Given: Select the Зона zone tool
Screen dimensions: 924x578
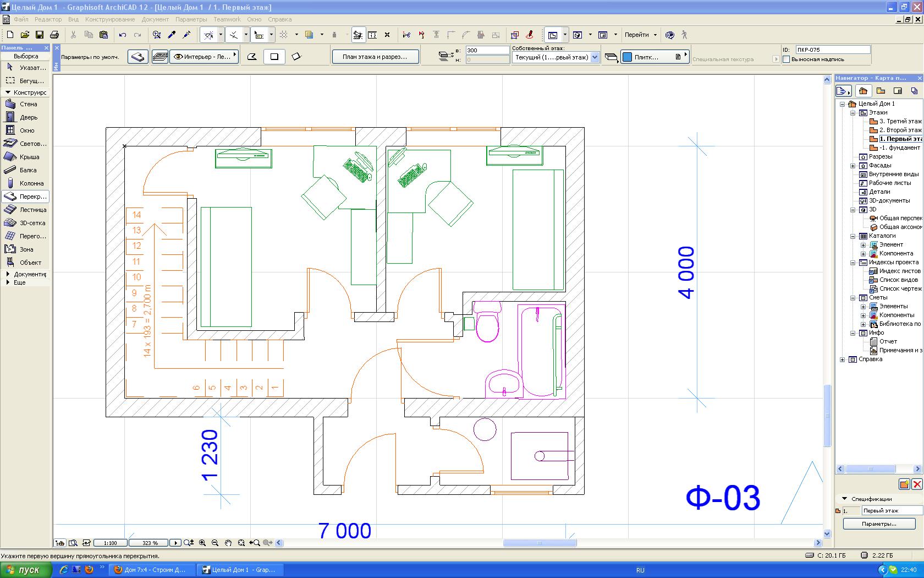Looking at the screenshot, I should point(25,249).
